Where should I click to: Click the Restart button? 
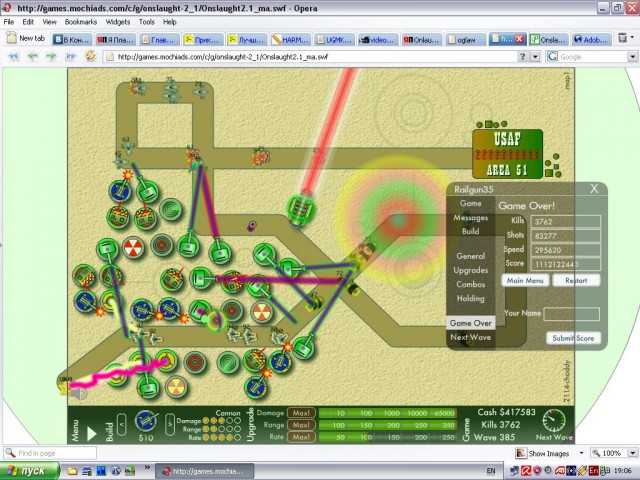[x=576, y=280]
